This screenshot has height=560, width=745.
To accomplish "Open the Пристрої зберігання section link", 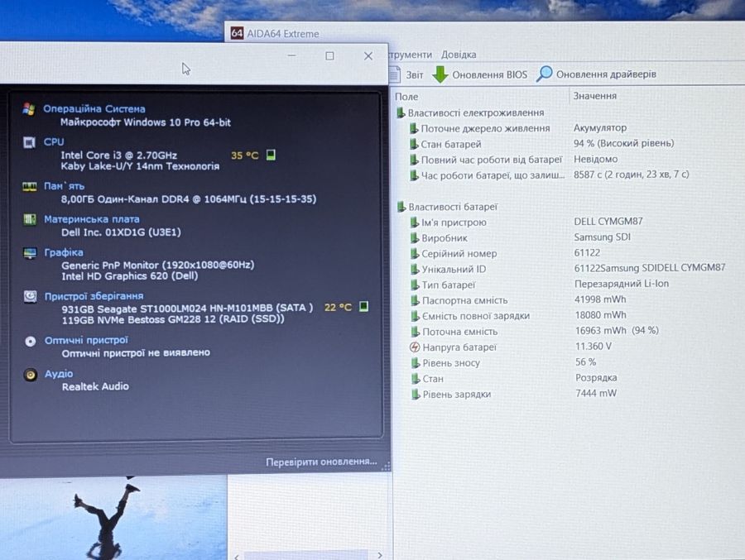I will click(94, 296).
